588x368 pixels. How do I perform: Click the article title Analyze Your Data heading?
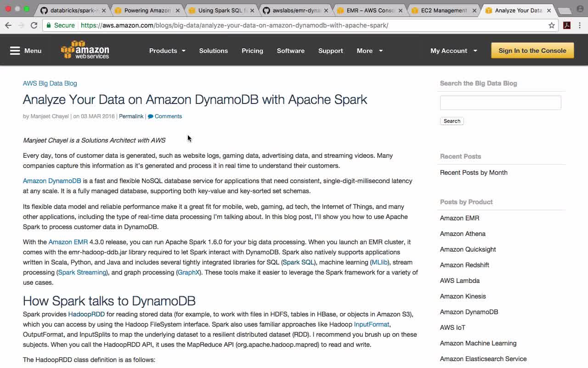195,99
